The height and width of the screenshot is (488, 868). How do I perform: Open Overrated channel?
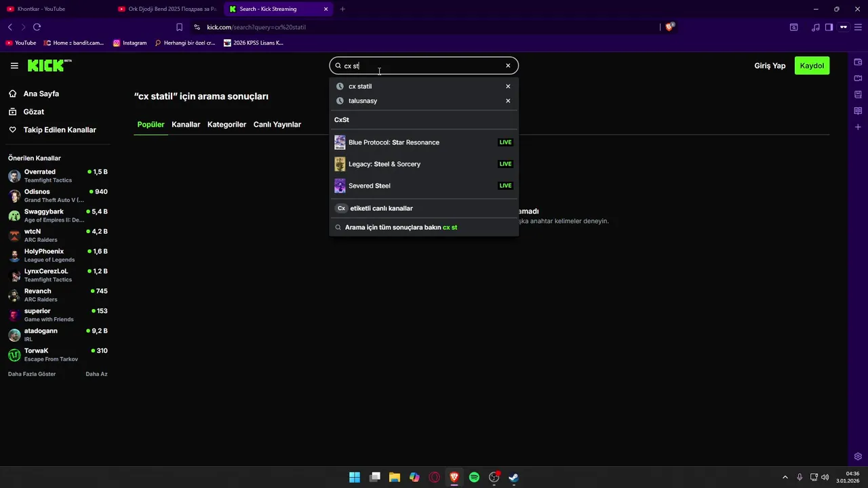[x=58, y=176]
